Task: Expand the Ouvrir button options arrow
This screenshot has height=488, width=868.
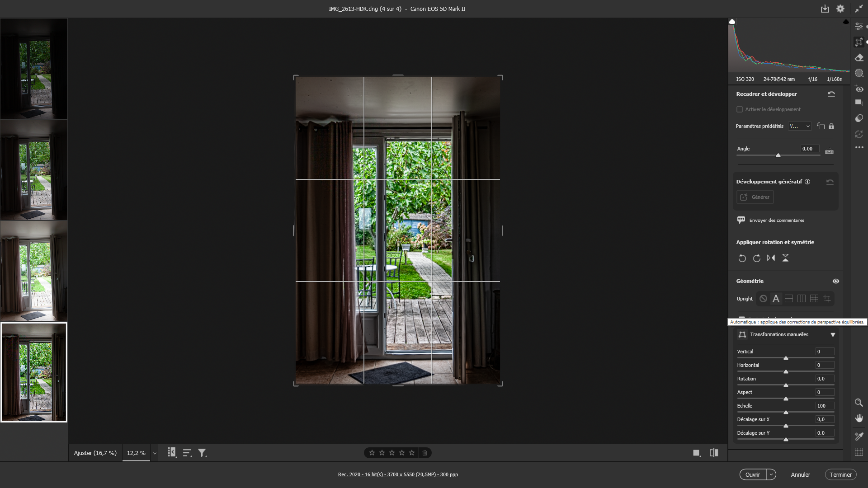Action: tap(771, 474)
